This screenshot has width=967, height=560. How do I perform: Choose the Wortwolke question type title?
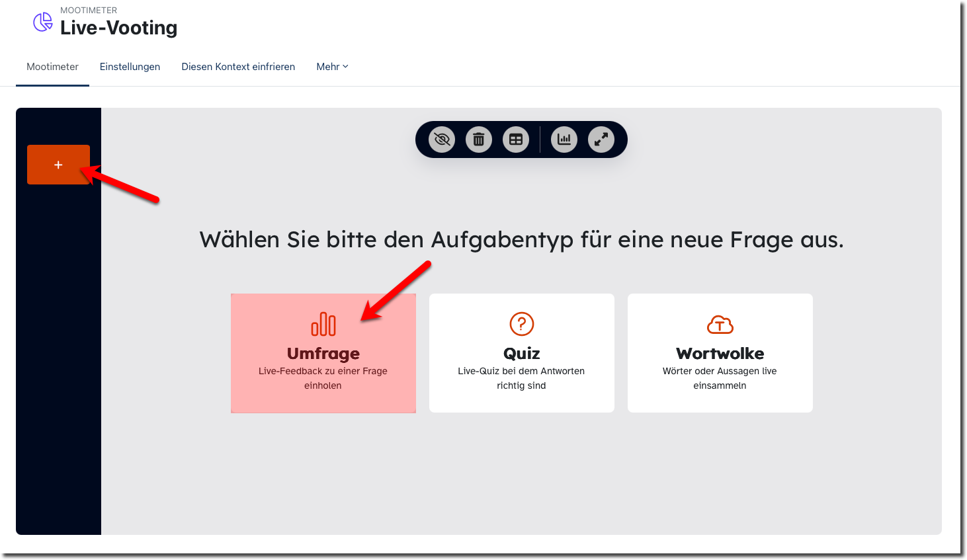tap(720, 354)
